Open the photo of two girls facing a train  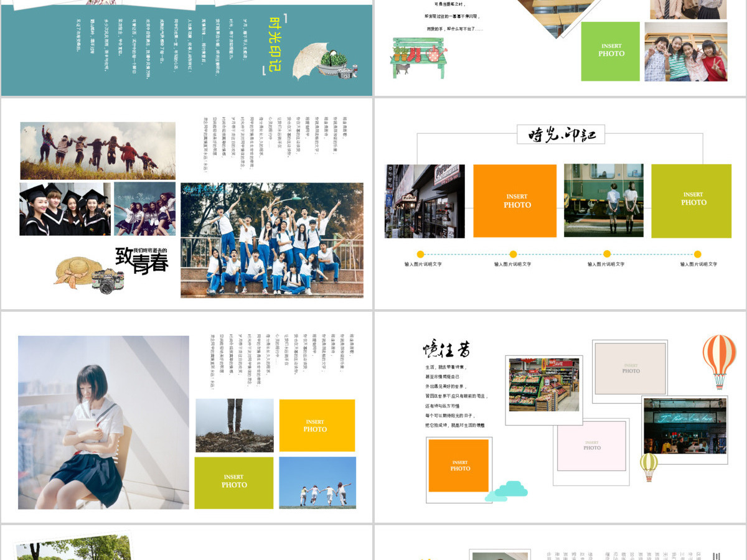[604, 200]
